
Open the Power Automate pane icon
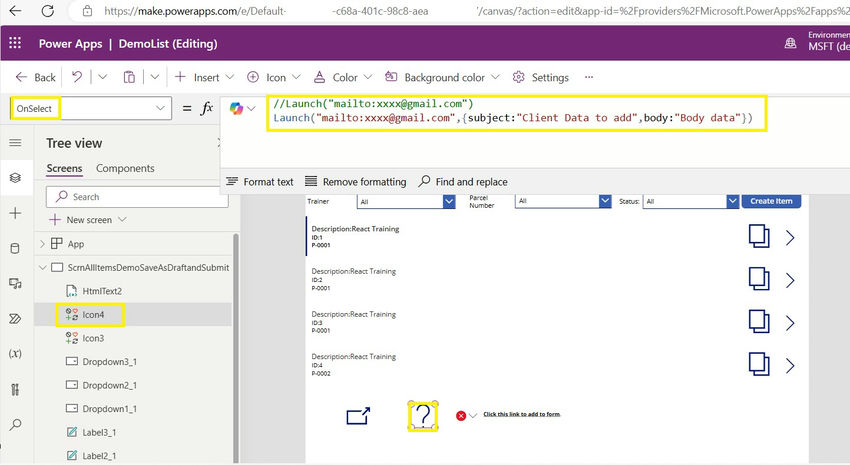click(x=15, y=319)
